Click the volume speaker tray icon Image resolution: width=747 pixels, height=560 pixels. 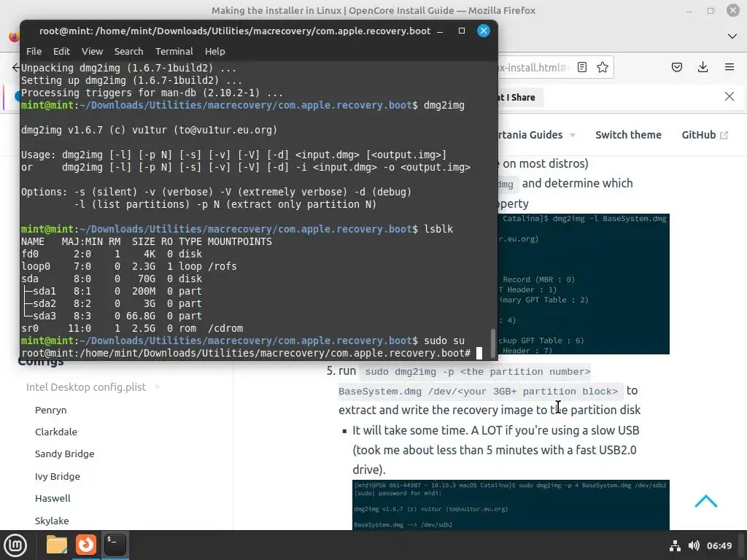(x=694, y=545)
